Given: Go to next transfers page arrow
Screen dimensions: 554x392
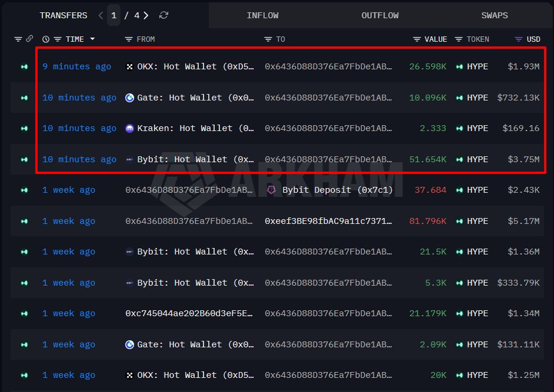Looking at the screenshot, I should (x=146, y=15).
